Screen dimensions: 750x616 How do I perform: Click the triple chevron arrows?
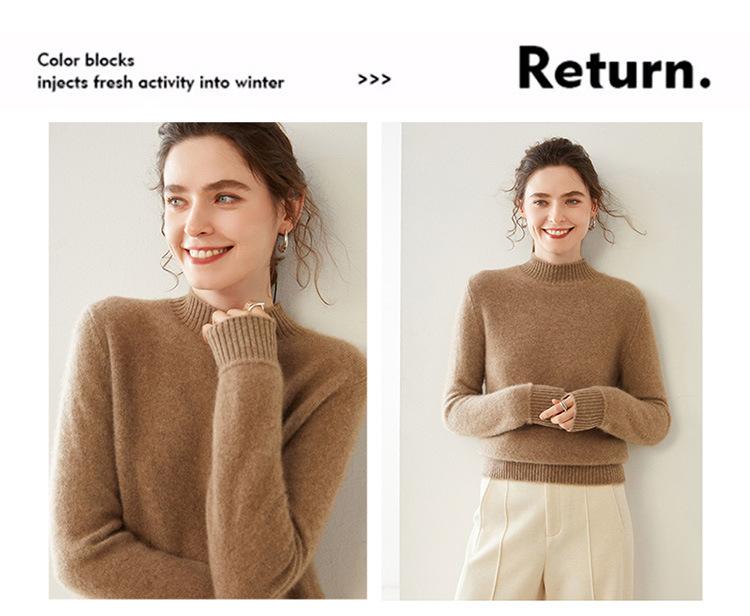pyautogui.click(x=374, y=79)
